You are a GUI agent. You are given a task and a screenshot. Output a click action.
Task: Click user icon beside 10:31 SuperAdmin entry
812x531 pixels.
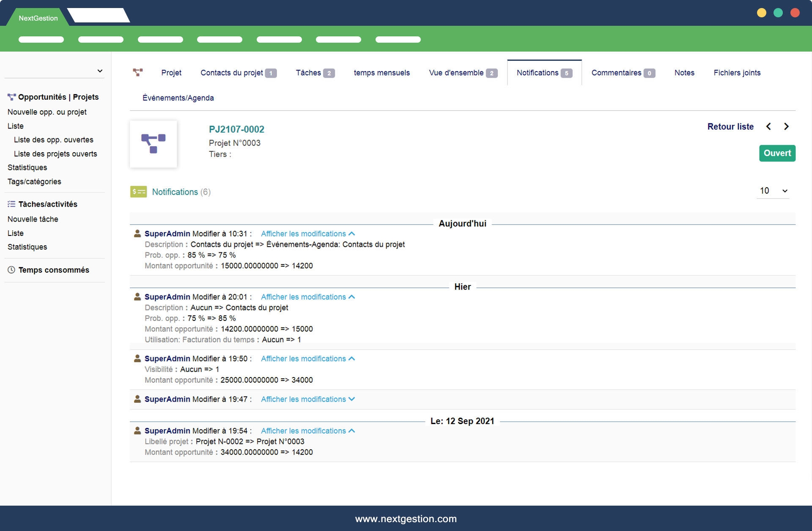click(x=137, y=233)
